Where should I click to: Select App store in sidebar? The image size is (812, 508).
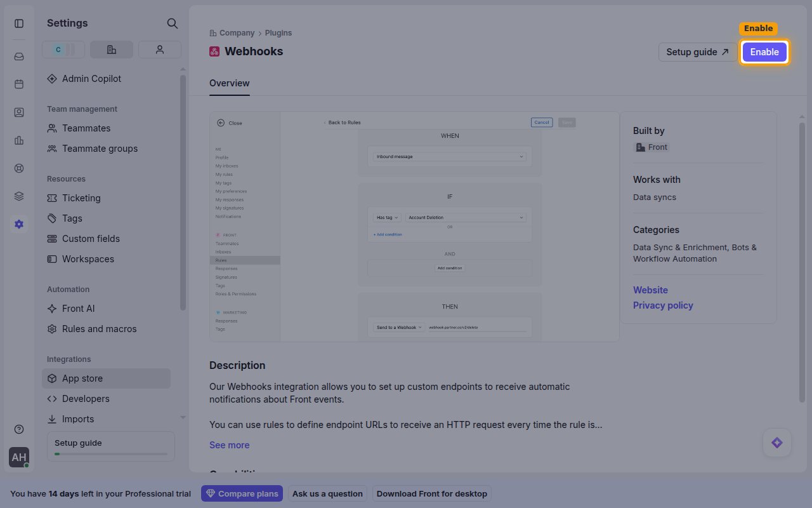(106, 378)
